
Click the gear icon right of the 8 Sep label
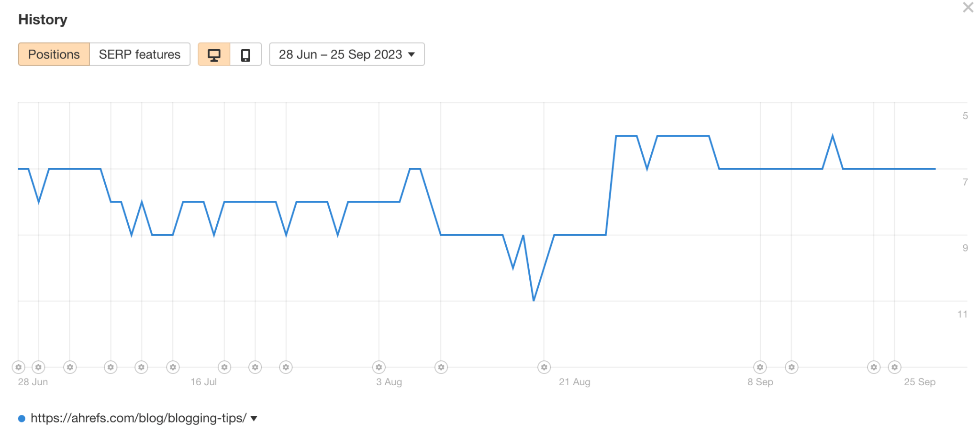(791, 367)
